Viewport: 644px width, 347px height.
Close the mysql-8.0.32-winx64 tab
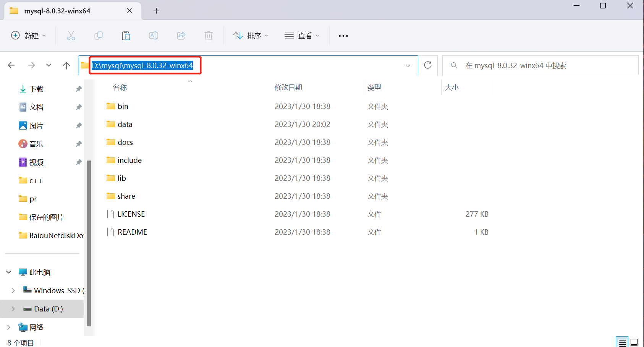[x=129, y=11]
